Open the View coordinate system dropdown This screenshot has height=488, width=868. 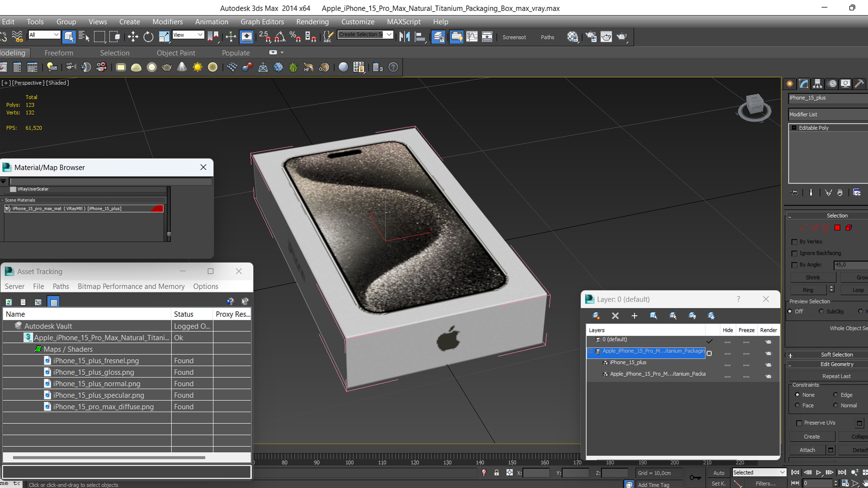point(188,35)
